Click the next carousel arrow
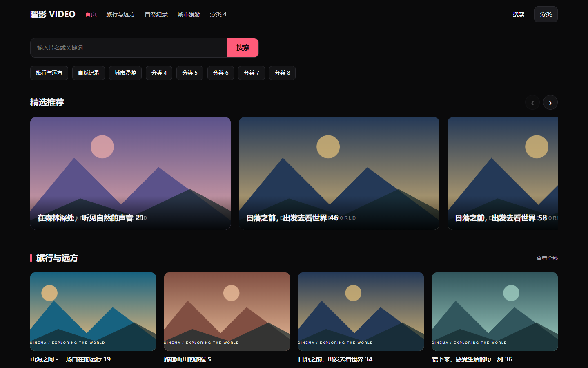Image resolution: width=588 pixels, height=368 pixels. coord(550,102)
